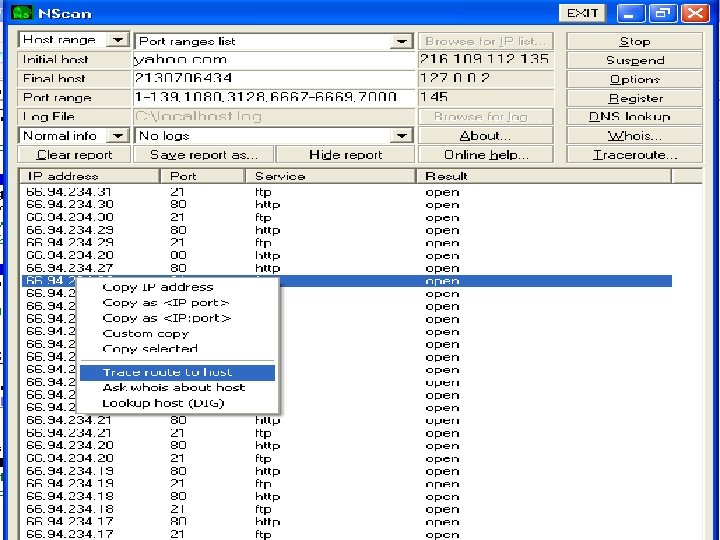Select row 66.94.234.21 port 80
Image resolution: width=720 pixels, height=540 pixels.
pyautogui.click(x=347, y=420)
